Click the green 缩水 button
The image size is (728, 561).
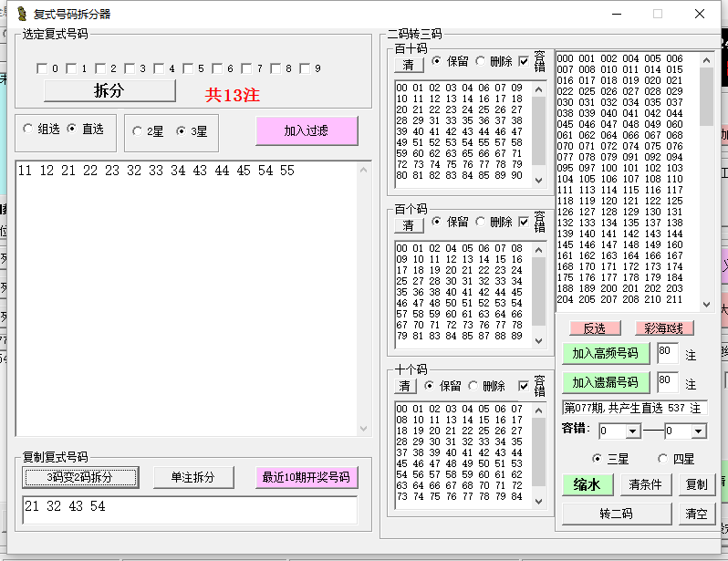(x=587, y=484)
